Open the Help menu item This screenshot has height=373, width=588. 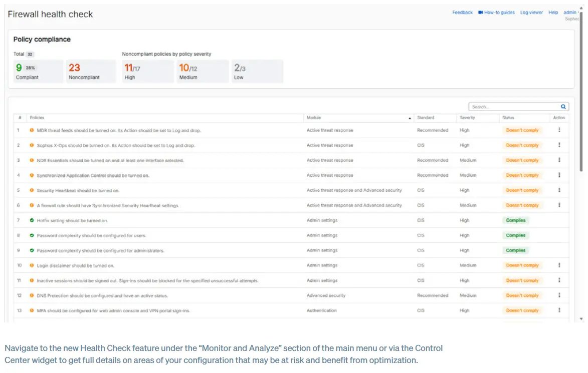coord(553,13)
